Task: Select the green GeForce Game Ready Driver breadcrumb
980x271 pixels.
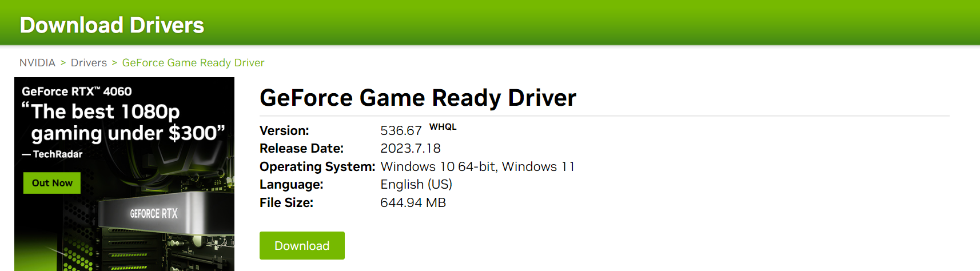Action: [x=193, y=63]
